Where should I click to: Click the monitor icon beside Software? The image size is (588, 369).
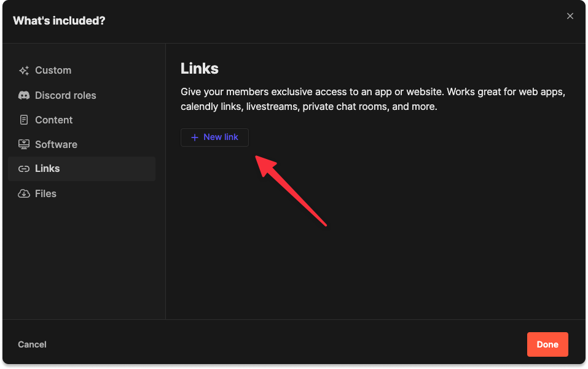tap(24, 144)
